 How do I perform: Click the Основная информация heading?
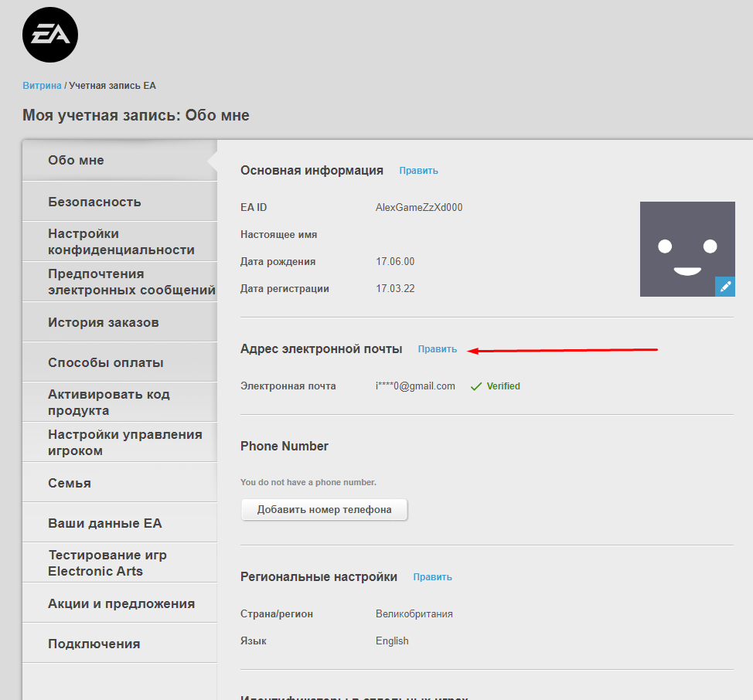click(312, 171)
